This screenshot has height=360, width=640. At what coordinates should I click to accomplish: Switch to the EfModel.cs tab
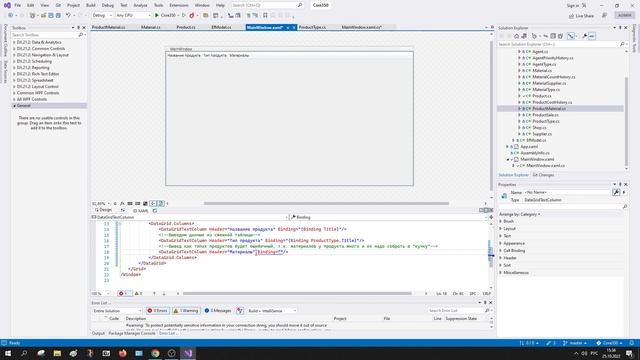(221, 27)
